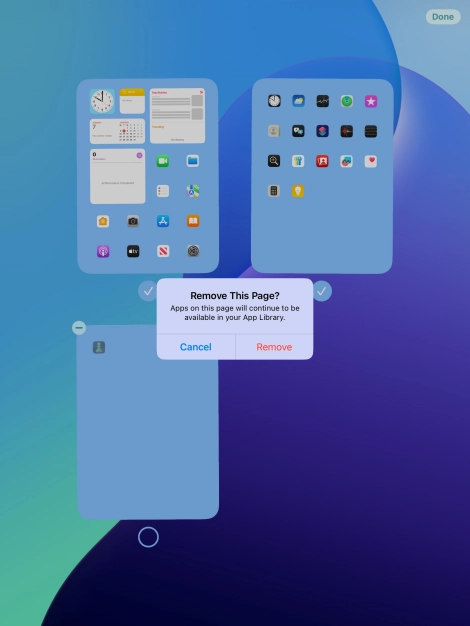Select the App Store icon
470x626 pixels.
pyautogui.click(x=163, y=221)
